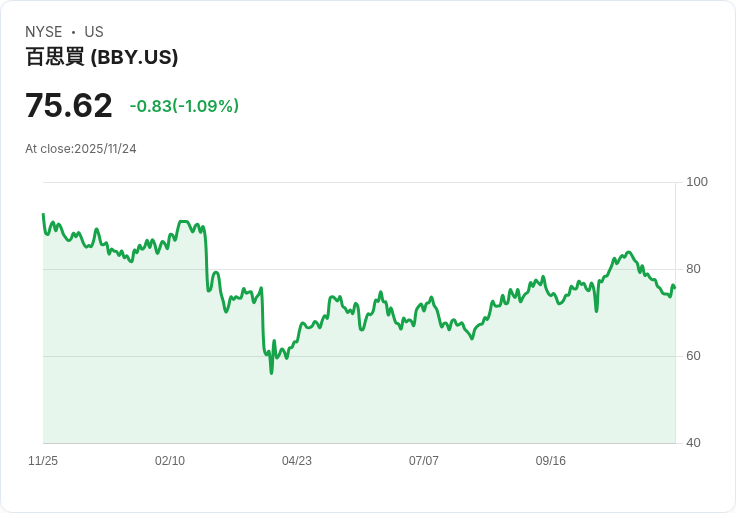Click the NYSE exchange label

click(45, 32)
